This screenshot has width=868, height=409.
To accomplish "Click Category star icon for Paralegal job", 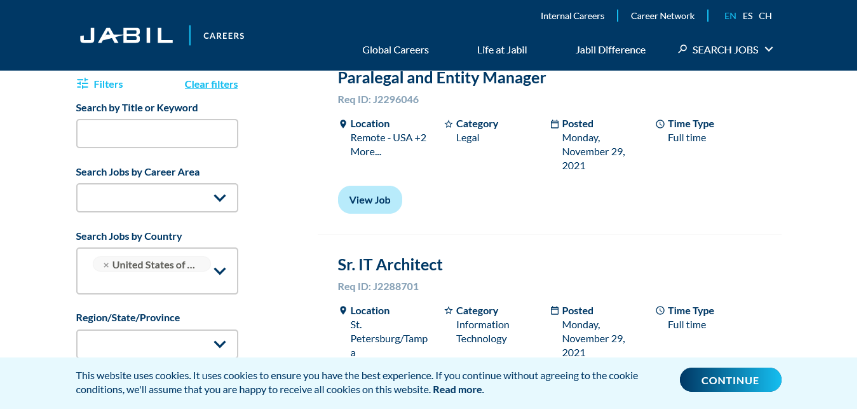I will pos(449,124).
